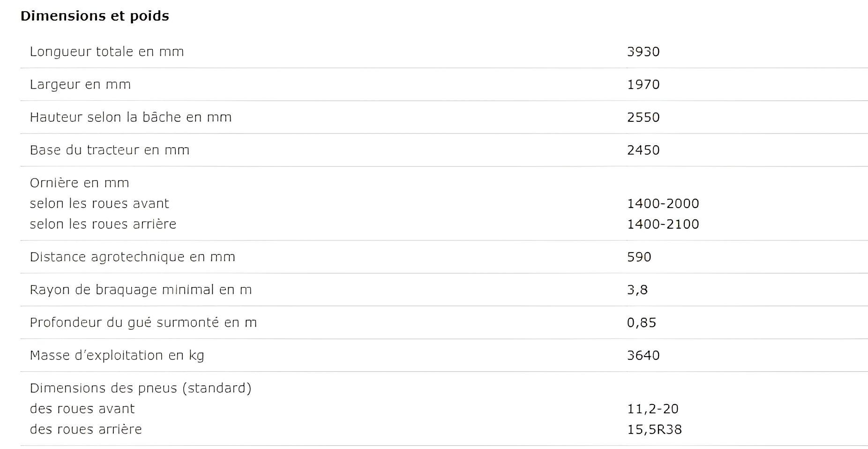Select the operating mass value 3640
Image resolution: width=868 pixels, height=449 pixels.
(643, 355)
